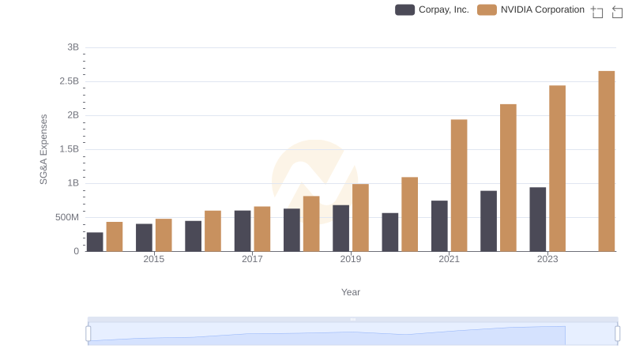Click the x-axis label 2015

pyautogui.click(x=153, y=259)
